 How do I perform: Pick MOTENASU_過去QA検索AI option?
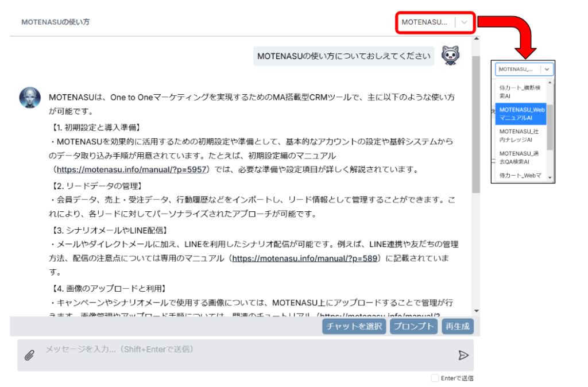click(x=520, y=157)
